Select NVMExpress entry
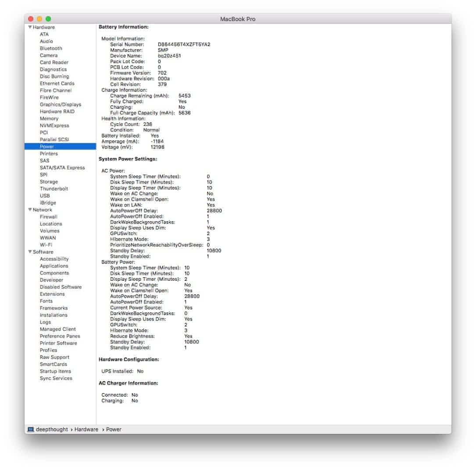The height and width of the screenshot is (469, 476). coord(54,125)
